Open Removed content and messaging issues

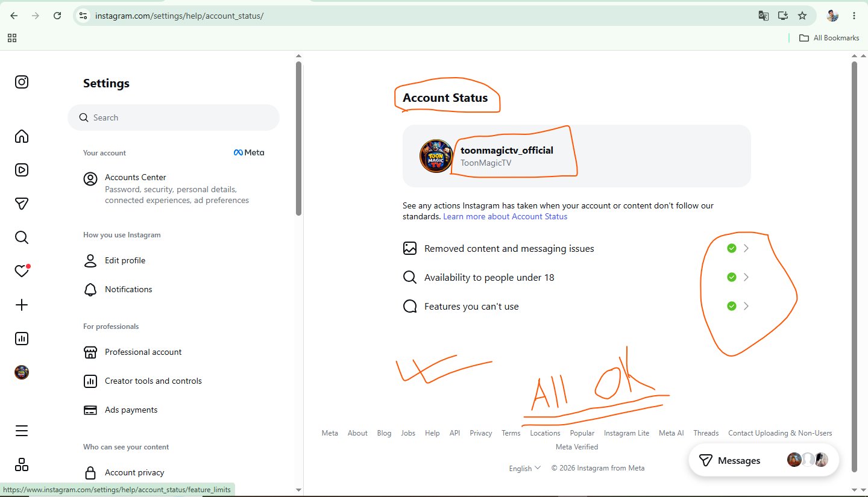pyautogui.click(x=577, y=248)
